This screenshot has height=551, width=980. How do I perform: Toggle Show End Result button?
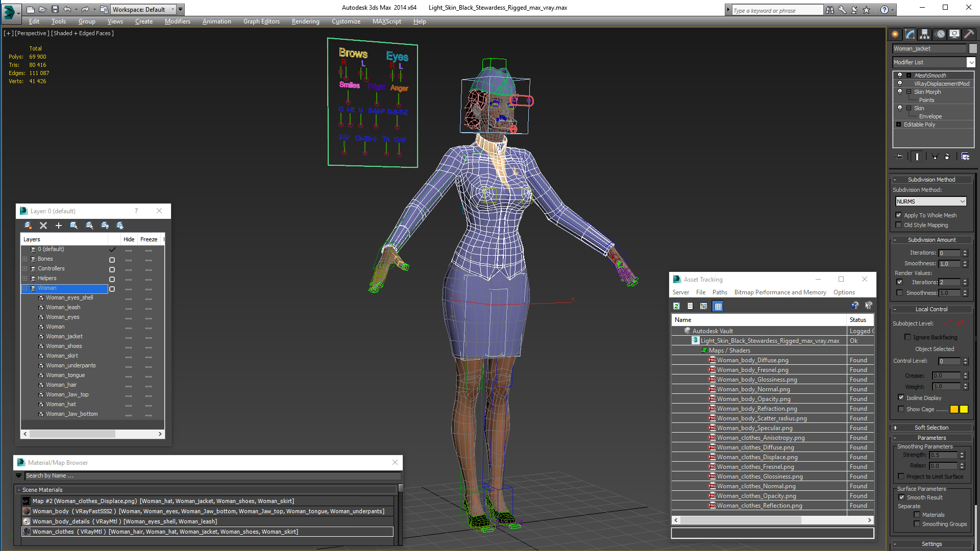[x=917, y=157]
